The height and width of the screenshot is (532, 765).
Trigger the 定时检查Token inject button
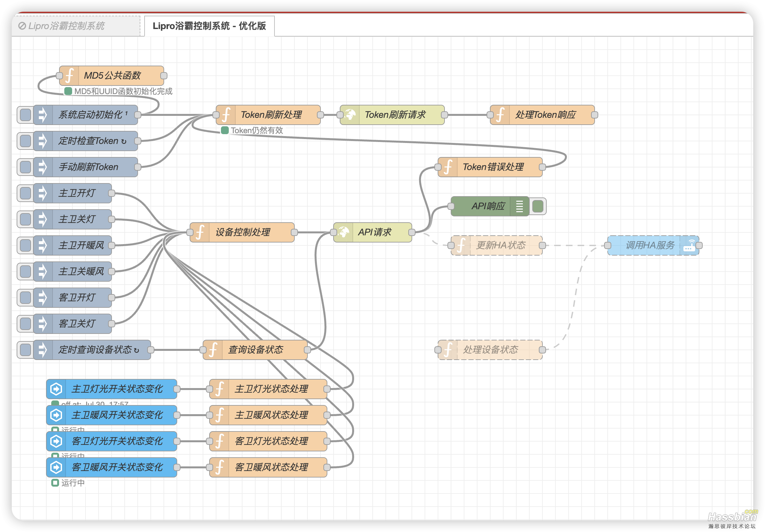click(25, 141)
